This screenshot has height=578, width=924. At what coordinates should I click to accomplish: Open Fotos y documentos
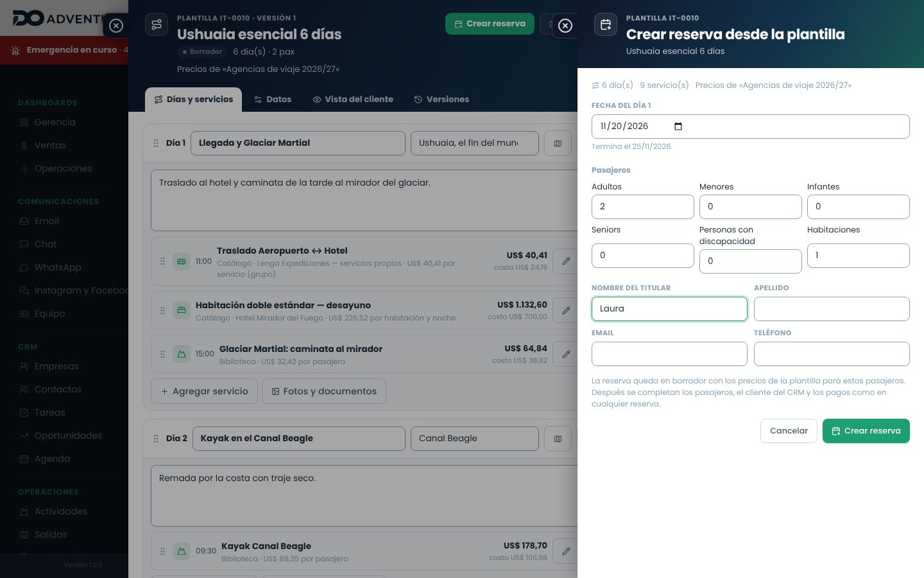coord(324,391)
